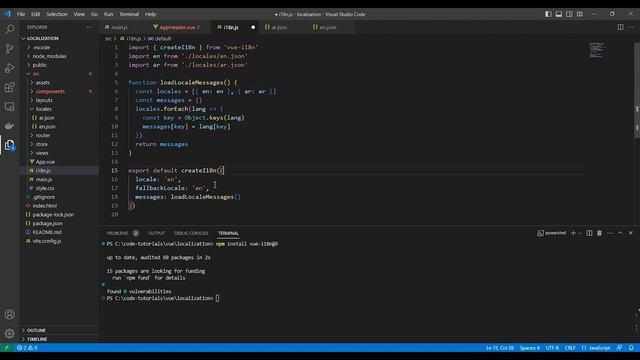This screenshot has height=360, width=640.
Task: Open notifications bell in status bar
Action: click(631, 348)
